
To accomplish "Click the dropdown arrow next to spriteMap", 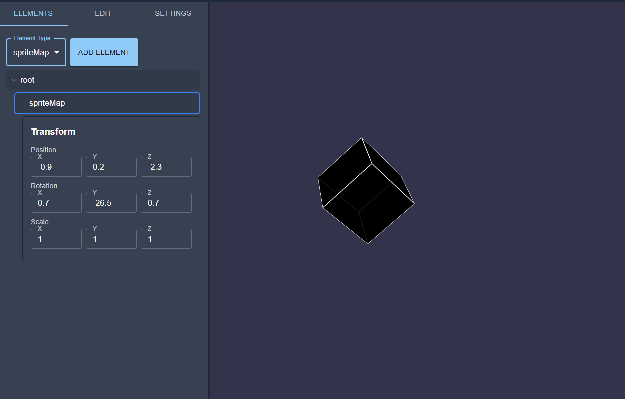I will 57,52.
